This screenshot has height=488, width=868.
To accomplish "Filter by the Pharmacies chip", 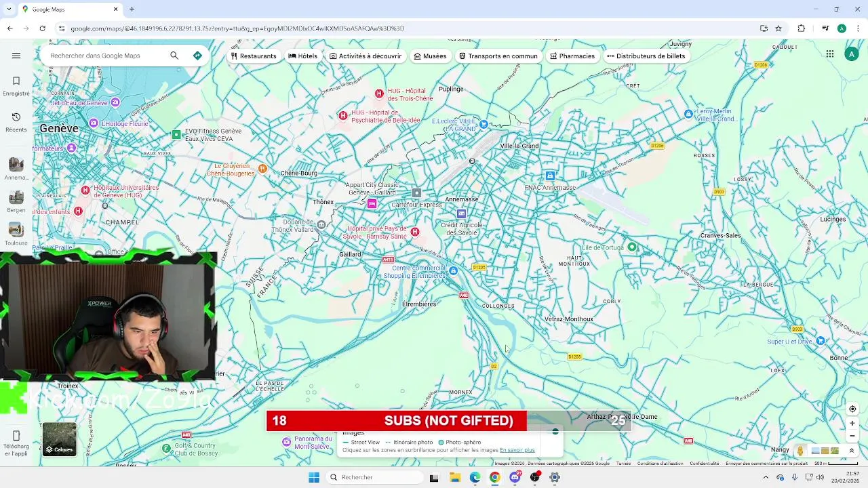I will click(x=572, y=56).
